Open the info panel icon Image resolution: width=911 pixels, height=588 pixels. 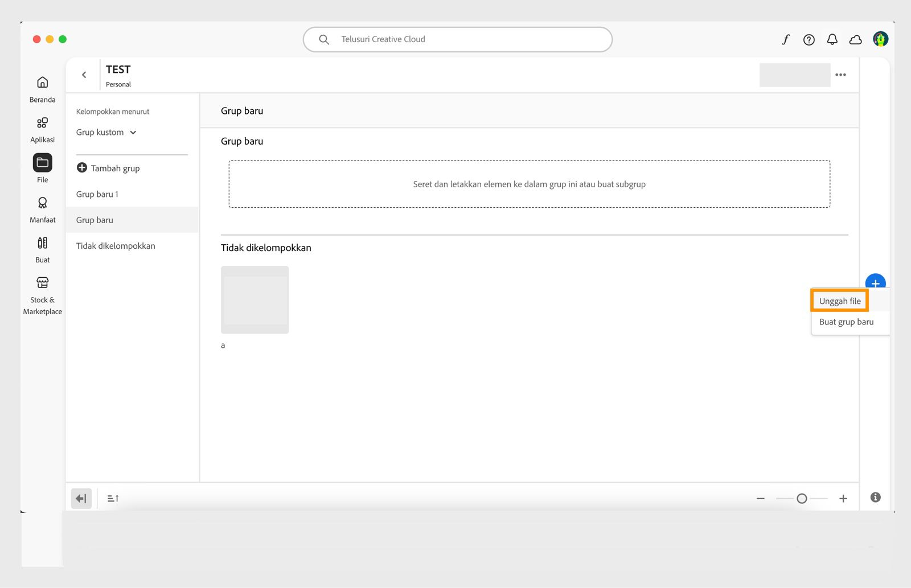tap(875, 497)
